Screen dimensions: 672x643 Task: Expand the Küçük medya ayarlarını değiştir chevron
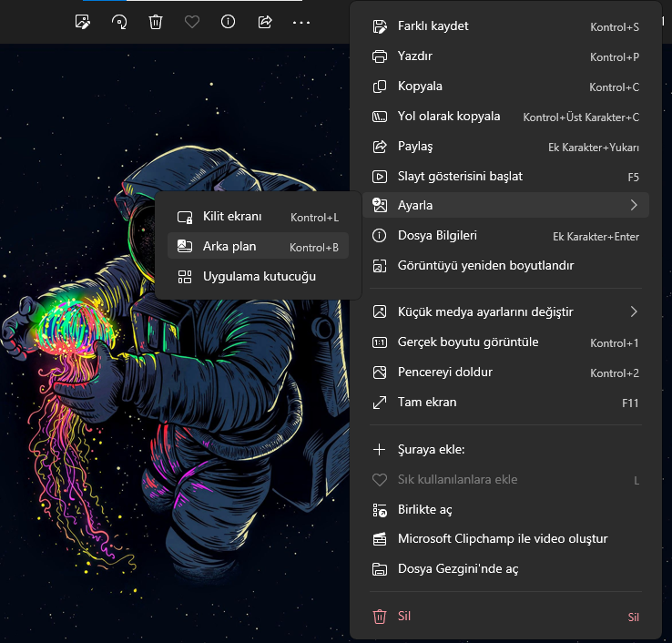tap(634, 311)
